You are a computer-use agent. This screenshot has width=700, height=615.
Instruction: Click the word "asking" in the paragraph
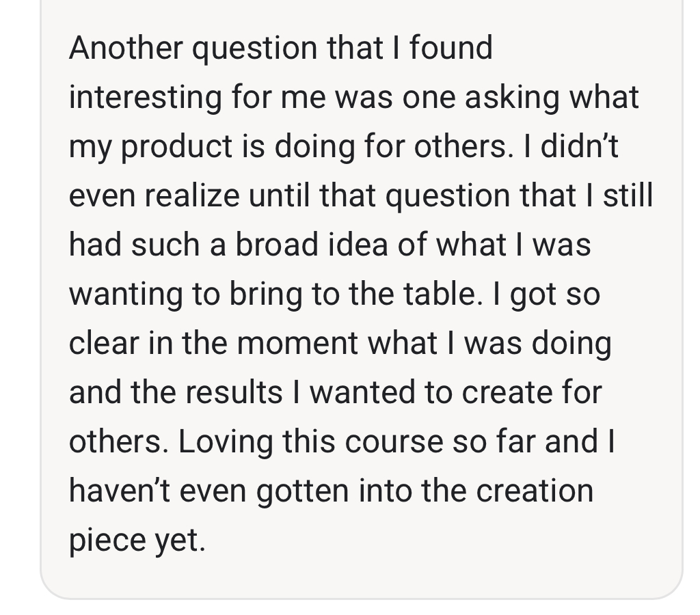511,98
